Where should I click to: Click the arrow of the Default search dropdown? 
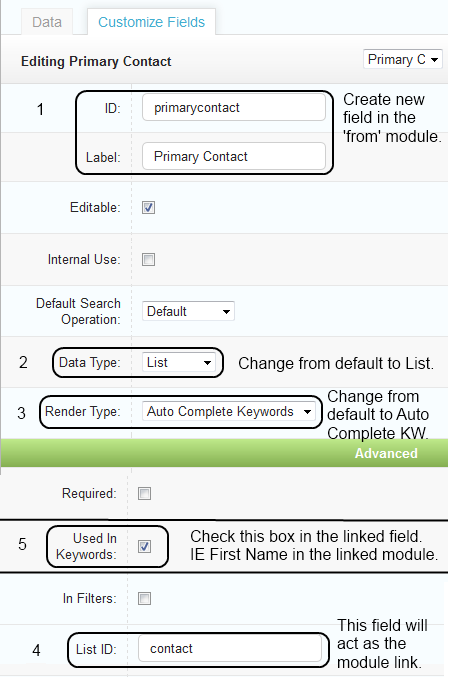pyautogui.click(x=226, y=312)
